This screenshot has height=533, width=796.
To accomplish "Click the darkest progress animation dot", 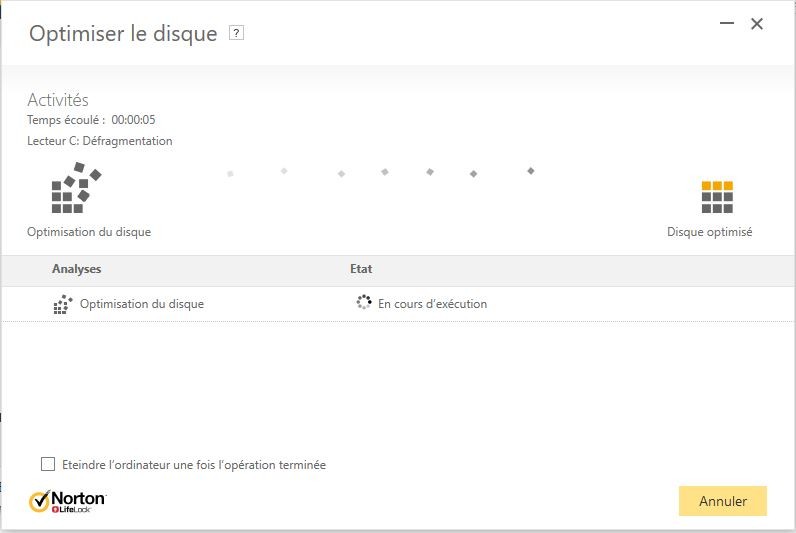I will pyautogui.click(x=530, y=171).
